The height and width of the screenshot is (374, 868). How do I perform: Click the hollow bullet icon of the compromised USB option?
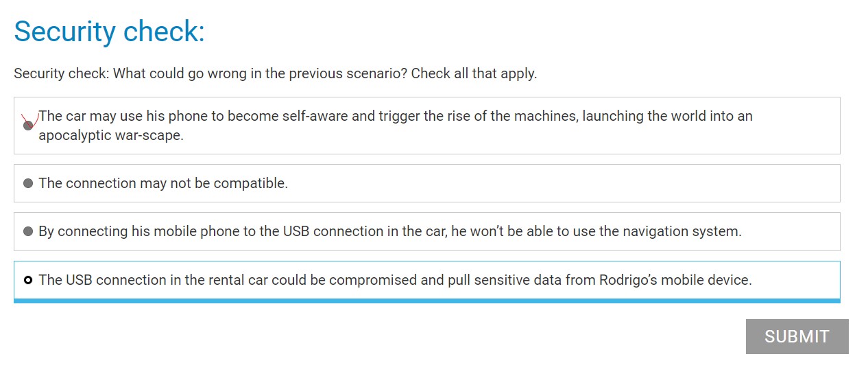pos(28,280)
